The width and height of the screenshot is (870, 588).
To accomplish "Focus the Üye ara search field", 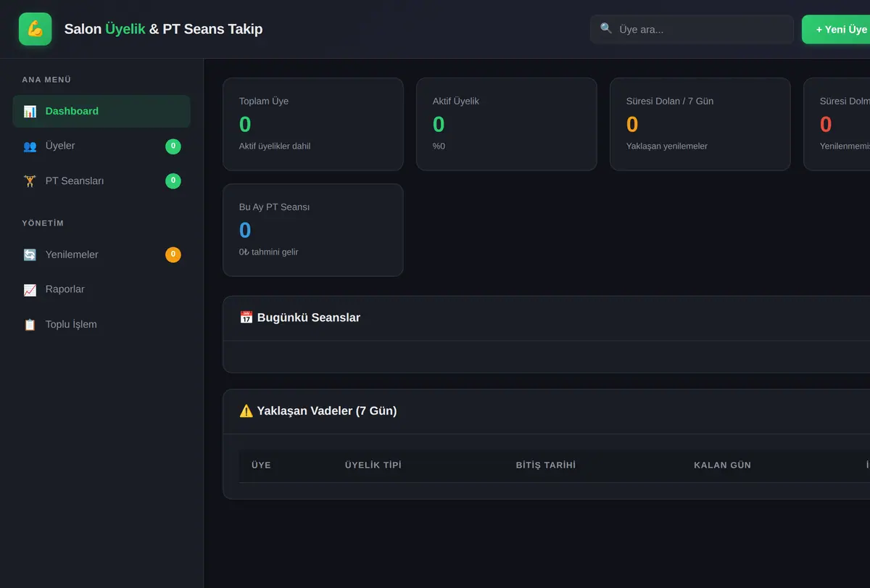I will coord(692,29).
